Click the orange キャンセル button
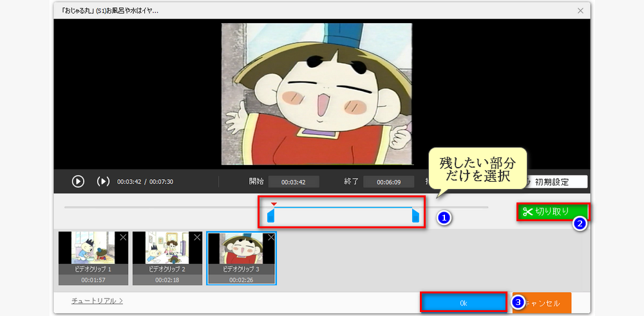 pyautogui.click(x=547, y=302)
